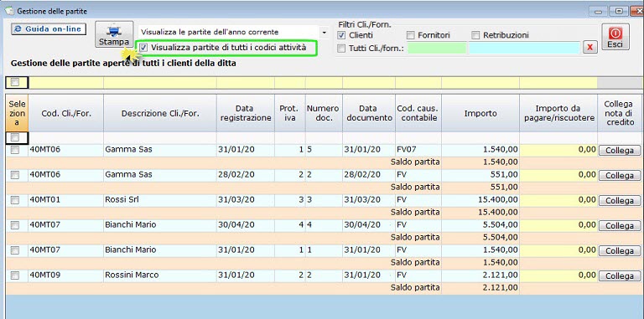Image resolution: width=644 pixels, height=319 pixels.
Task: Click Collega for Gamma Sas 551,00 row
Action: pyautogui.click(x=620, y=176)
